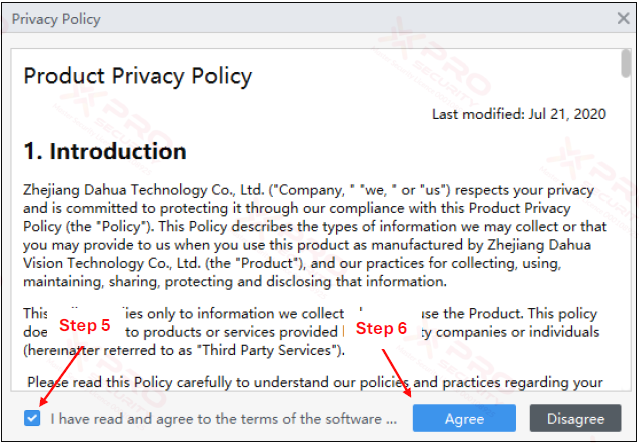Click the blue Agree button
Image resolution: width=639 pixels, height=443 pixels.
pos(464,418)
